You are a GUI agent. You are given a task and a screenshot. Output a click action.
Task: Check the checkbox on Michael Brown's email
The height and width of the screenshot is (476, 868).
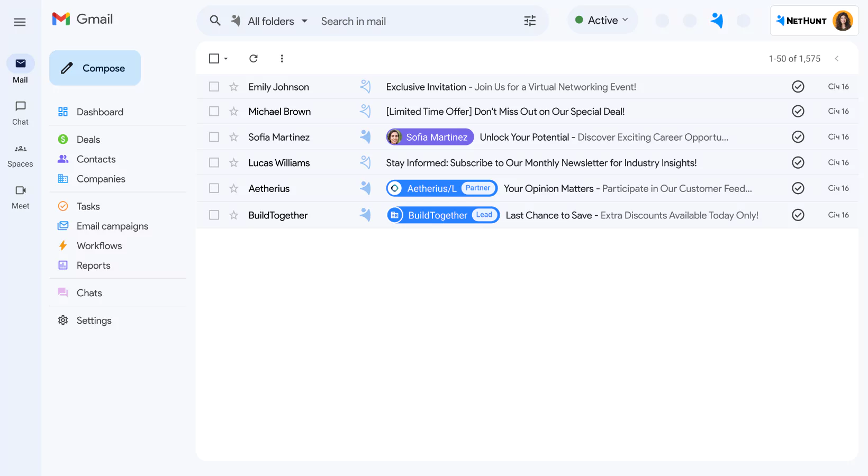click(214, 111)
